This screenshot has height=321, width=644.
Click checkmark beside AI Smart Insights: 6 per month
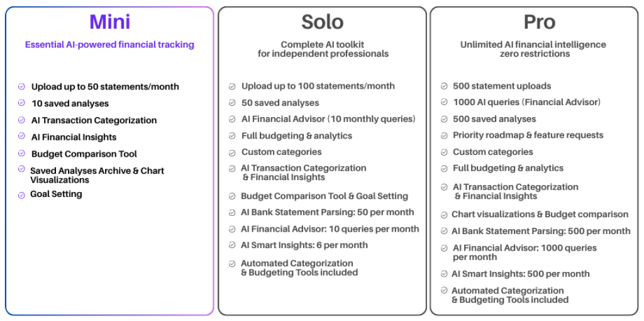[x=233, y=245]
